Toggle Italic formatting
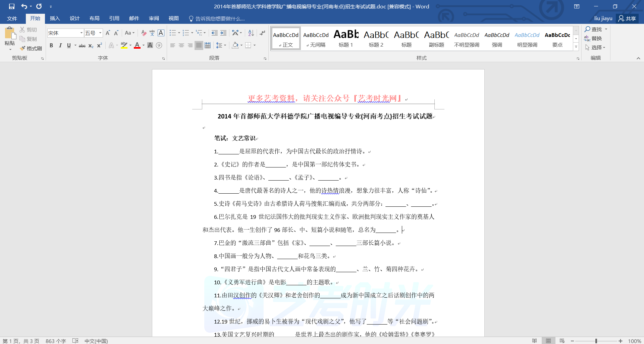This screenshot has height=344, width=644. point(60,45)
